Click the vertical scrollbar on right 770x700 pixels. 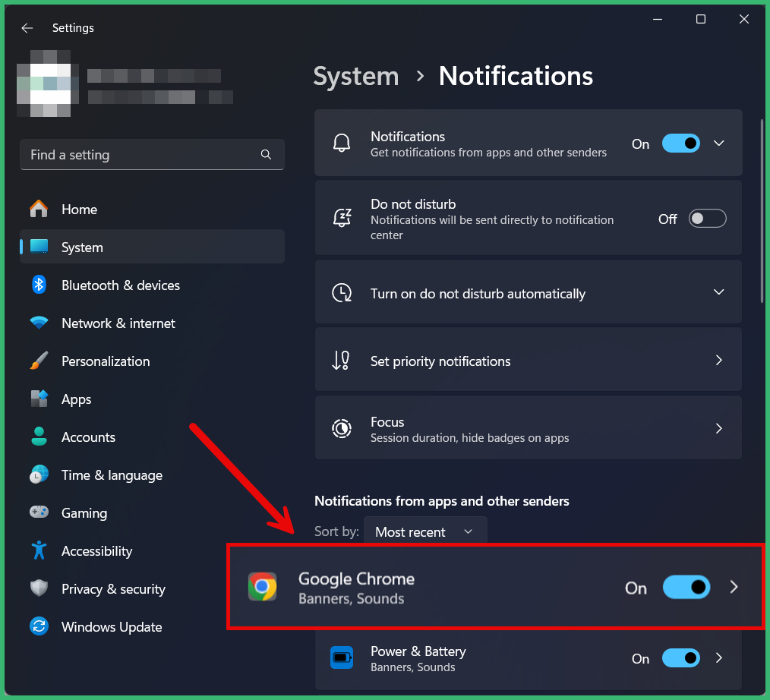click(x=762, y=211)
